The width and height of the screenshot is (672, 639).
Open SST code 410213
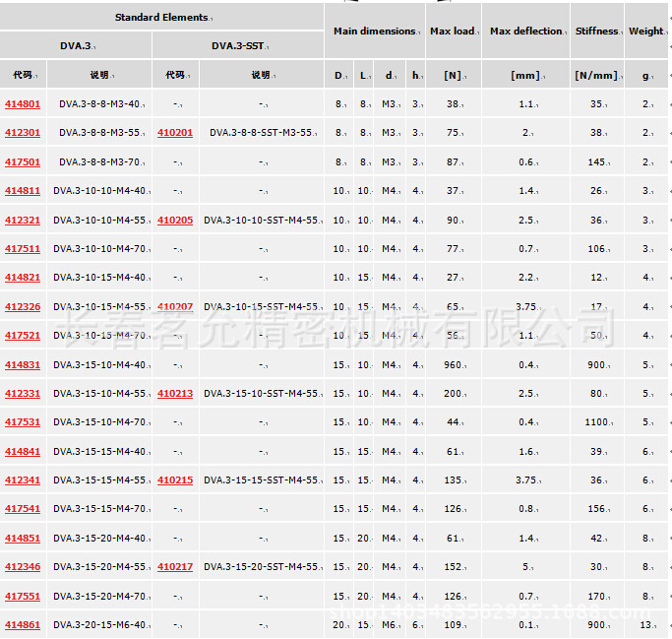click(x=175, y=394)
